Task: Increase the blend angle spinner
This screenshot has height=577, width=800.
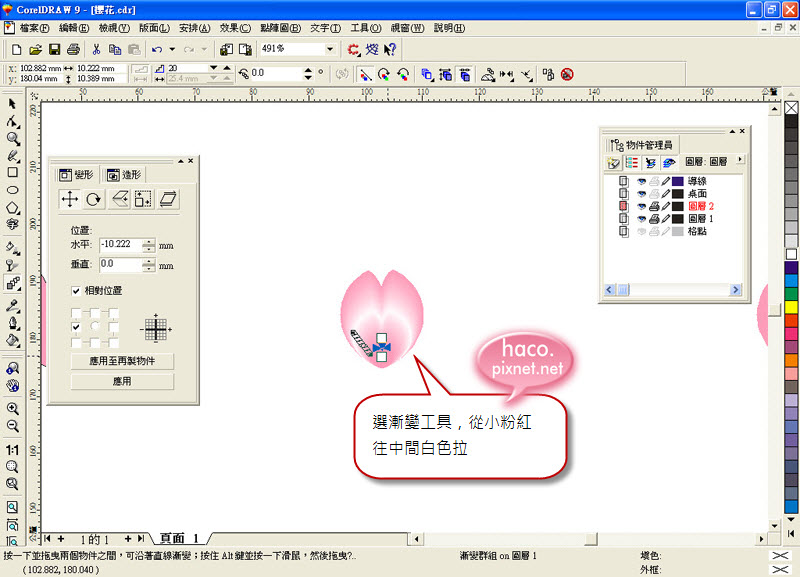Action: [308, 70]
